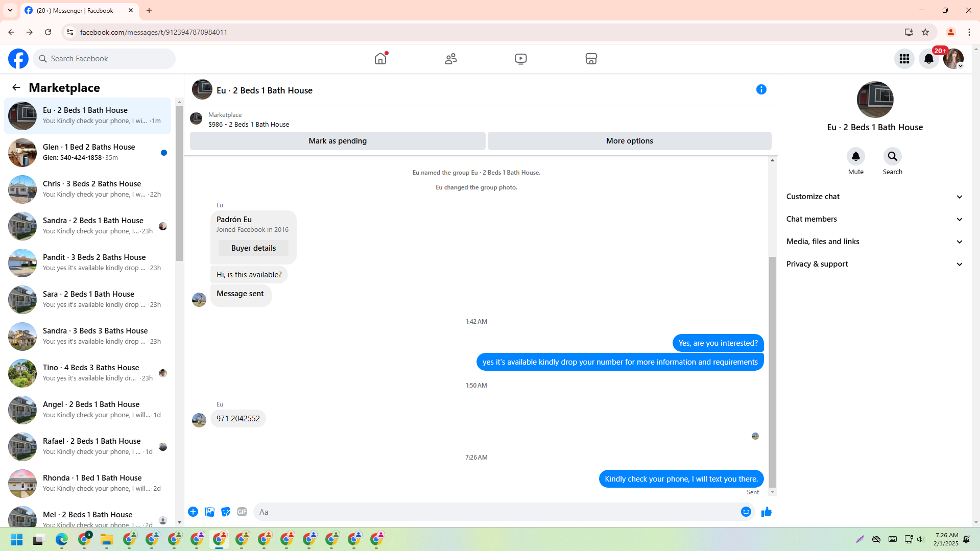The image size is (980, 551).
Task: Click the browser address bar URL
Action: pyautogui.click(x=153, y=32)
